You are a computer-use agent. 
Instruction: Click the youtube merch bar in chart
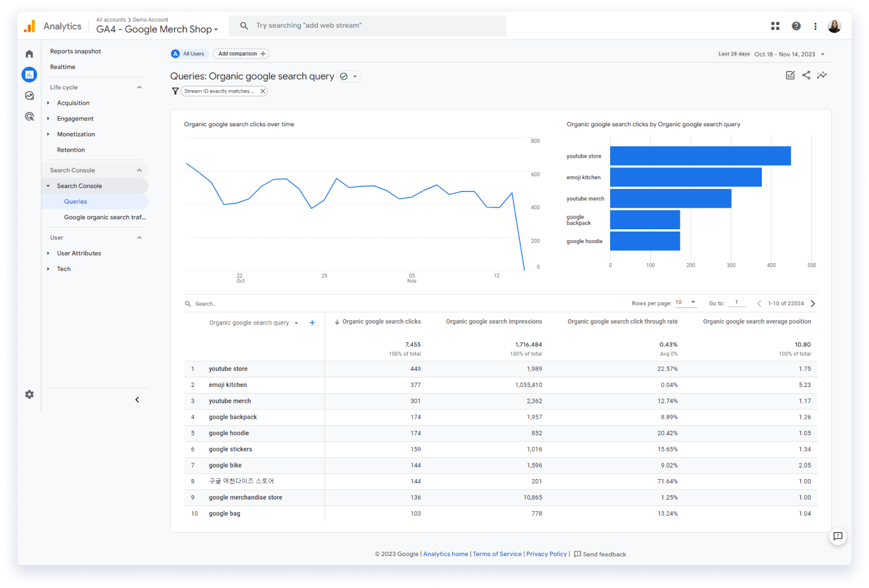[671, 199]
